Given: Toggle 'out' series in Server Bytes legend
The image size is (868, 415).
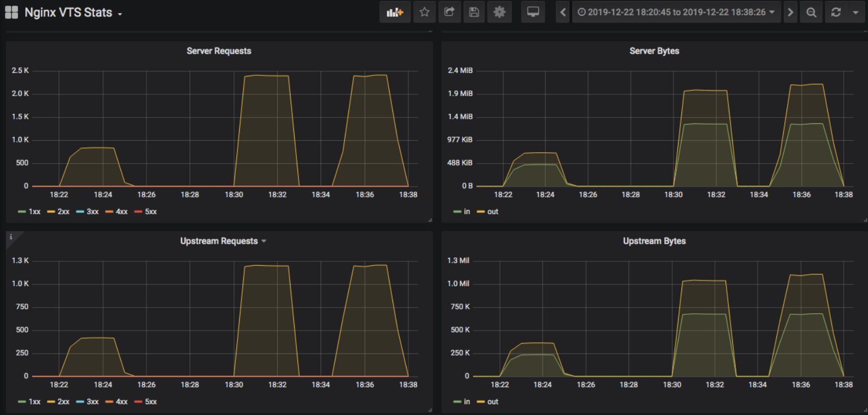Looking at the screenshot, I should [487, 211].
